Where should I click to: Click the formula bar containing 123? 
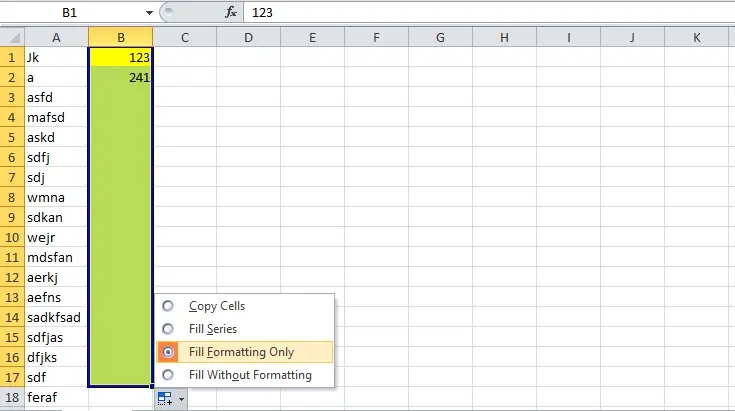coord(489,13)
